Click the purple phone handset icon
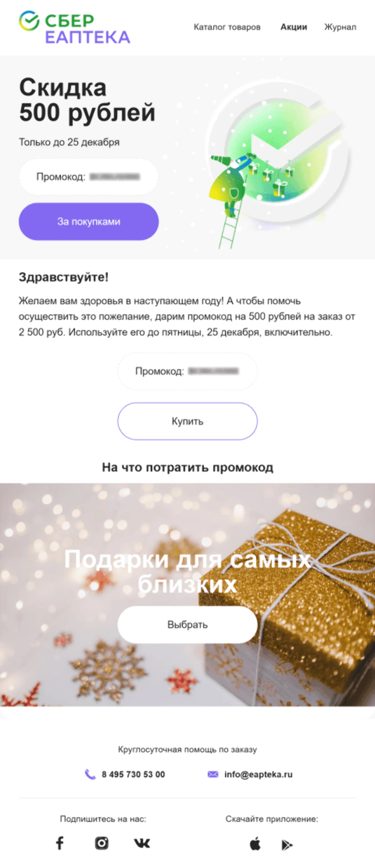The width and height of the screenshot is (375, 868). 90,774
